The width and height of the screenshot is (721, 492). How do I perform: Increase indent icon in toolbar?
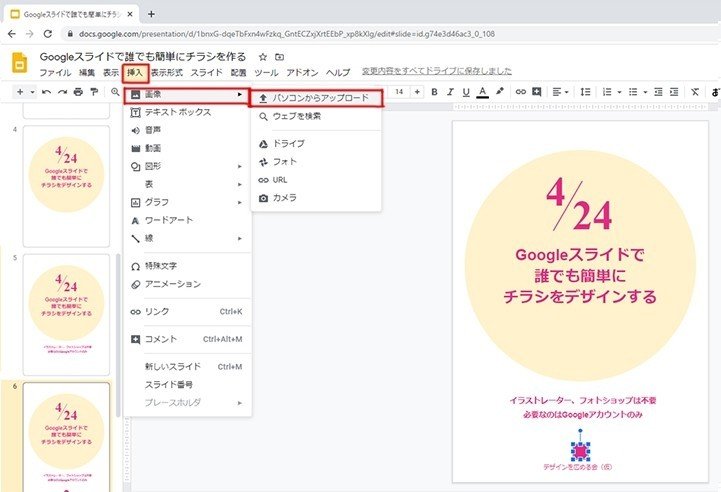(674, 92)
